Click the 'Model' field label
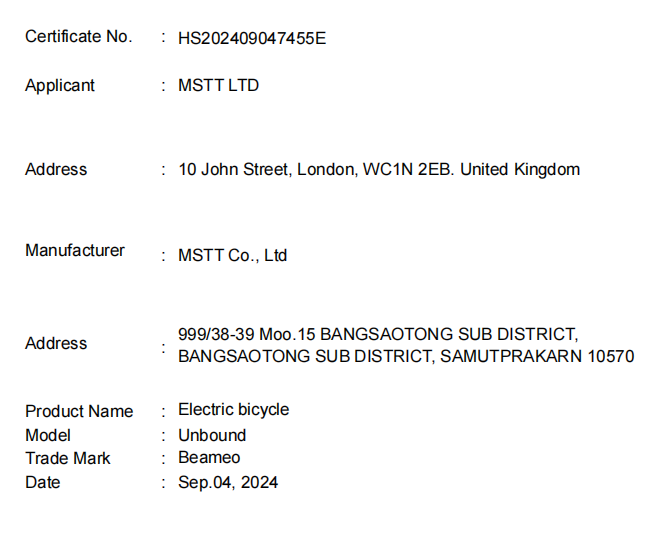Screen dimensions: 665x549 48,436
